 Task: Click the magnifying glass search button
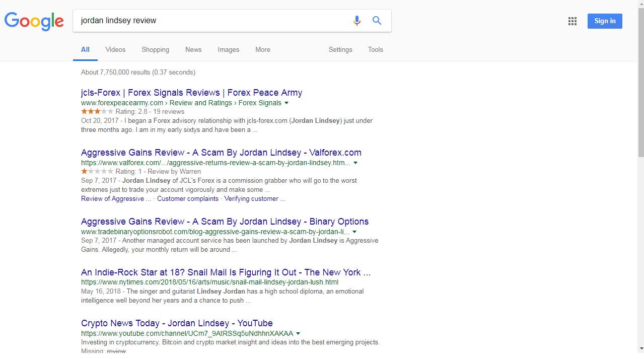click(377, 21)
